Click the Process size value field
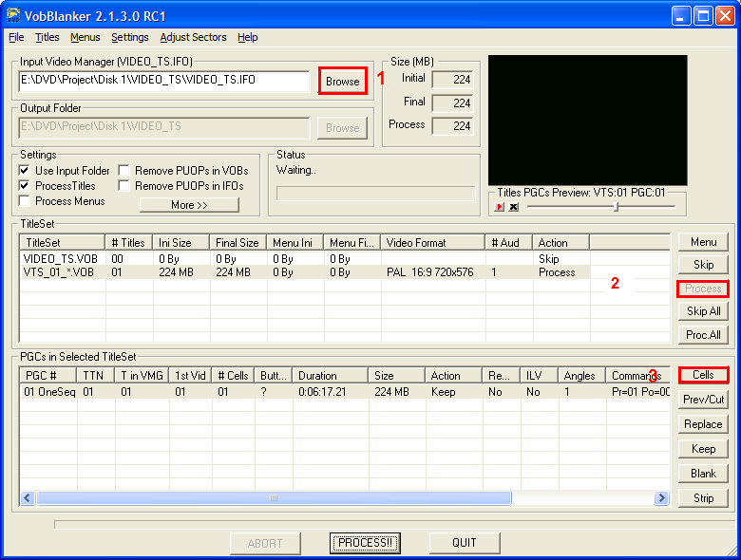Viewport: 741px width, 560px height. [x=452, y=125]
